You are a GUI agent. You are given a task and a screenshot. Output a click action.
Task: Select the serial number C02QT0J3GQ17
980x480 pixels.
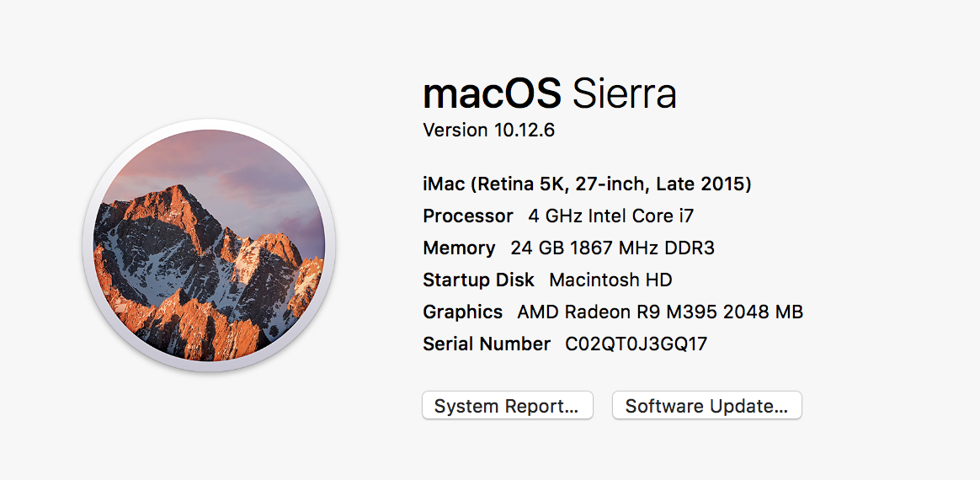point(636,344)
